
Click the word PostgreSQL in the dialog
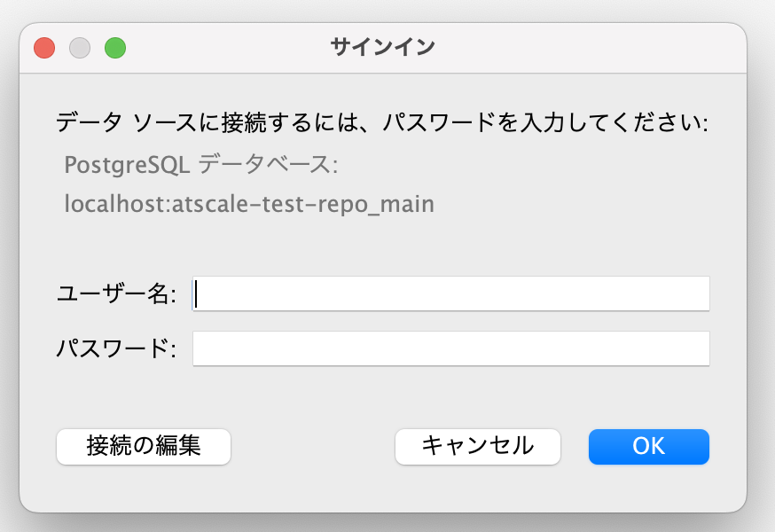pos(127,165)
